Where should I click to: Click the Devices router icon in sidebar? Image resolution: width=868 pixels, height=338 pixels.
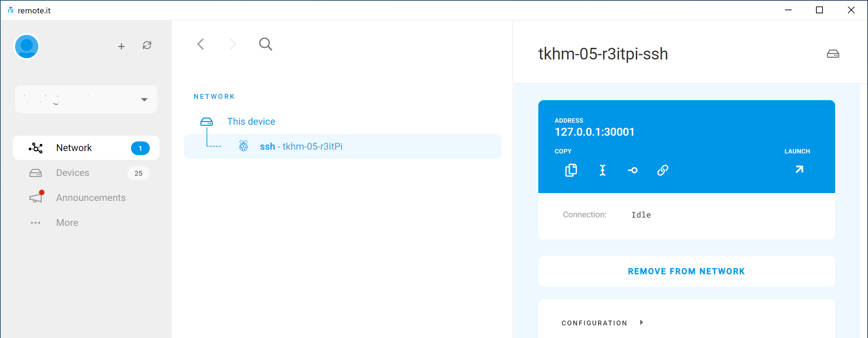[x=36, y=173]
